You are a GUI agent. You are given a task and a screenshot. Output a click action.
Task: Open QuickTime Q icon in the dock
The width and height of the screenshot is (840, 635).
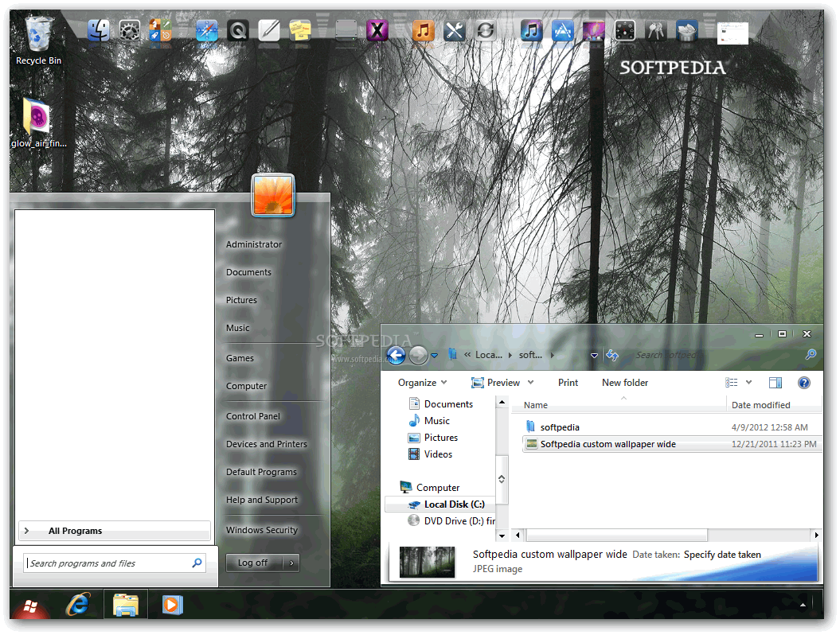pyautogui.click(x=238, y=30)
